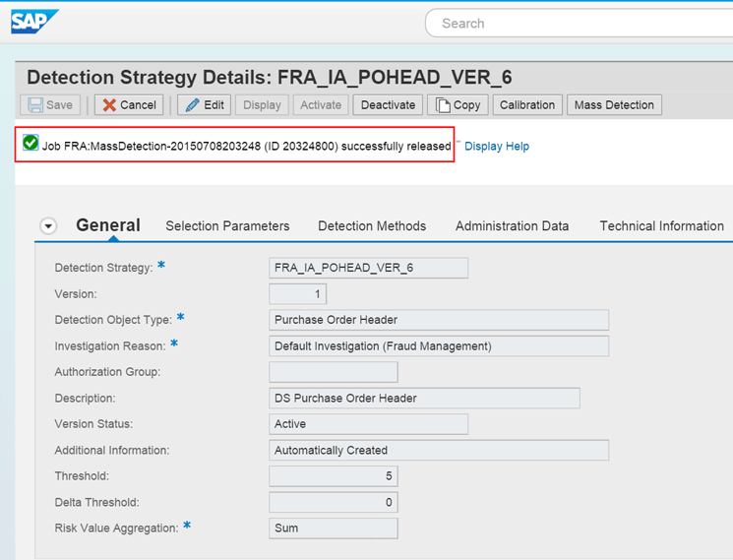733x560 pixels.
Task: Click the Edit button
Action: pos(205,104)
